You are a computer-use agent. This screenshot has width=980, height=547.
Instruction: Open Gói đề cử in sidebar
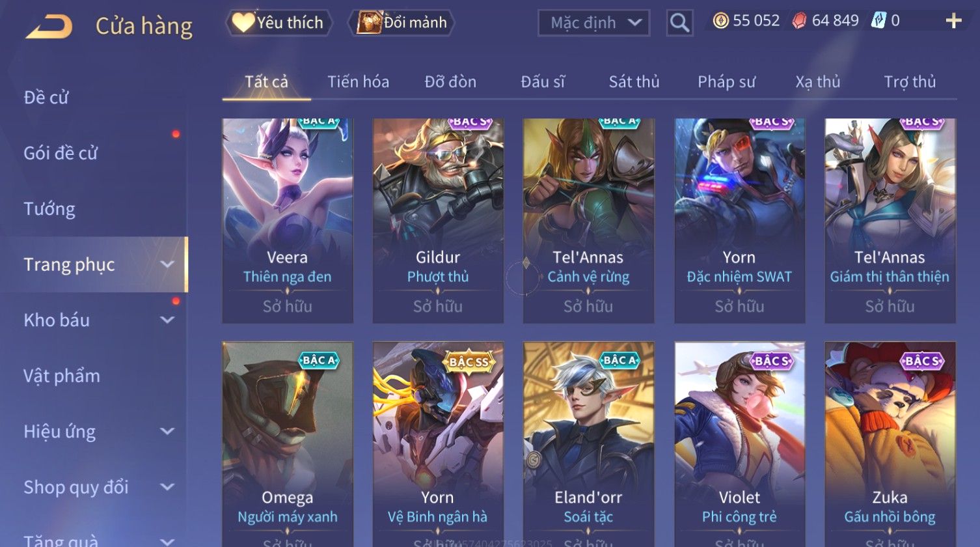[x=61, y=153]
